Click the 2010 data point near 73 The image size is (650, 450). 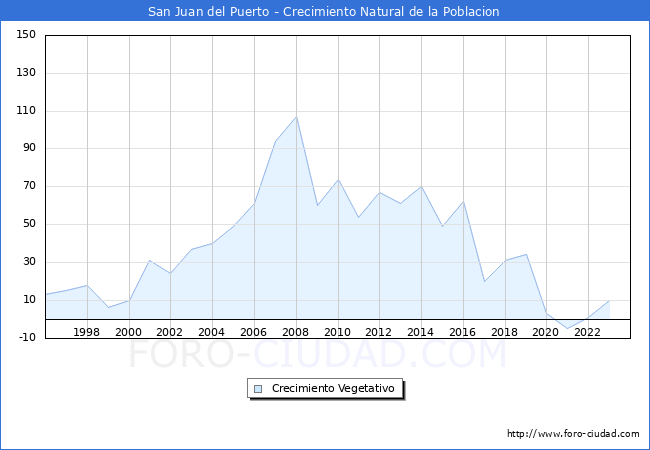pos(338,180)
